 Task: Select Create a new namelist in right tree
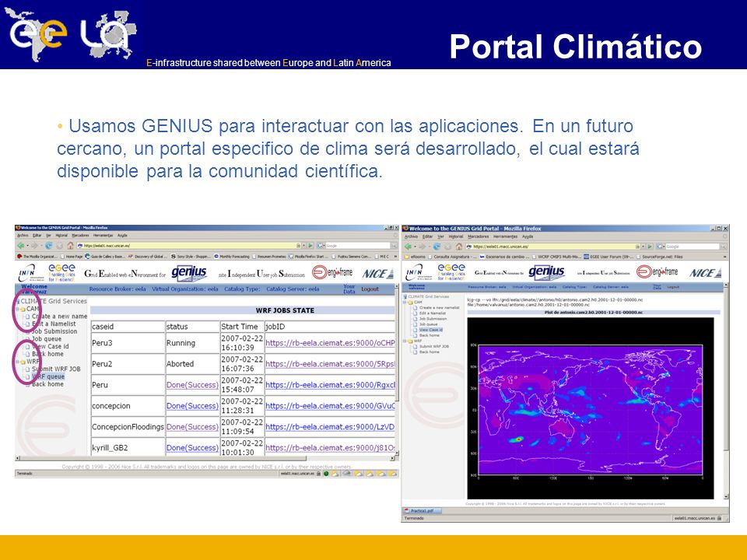click(x=439, y=308)
